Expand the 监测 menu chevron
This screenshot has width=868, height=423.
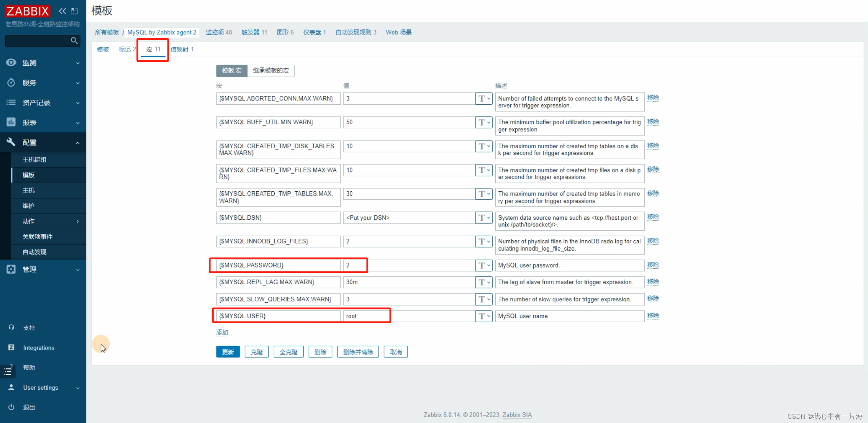[x=78, y=63]
